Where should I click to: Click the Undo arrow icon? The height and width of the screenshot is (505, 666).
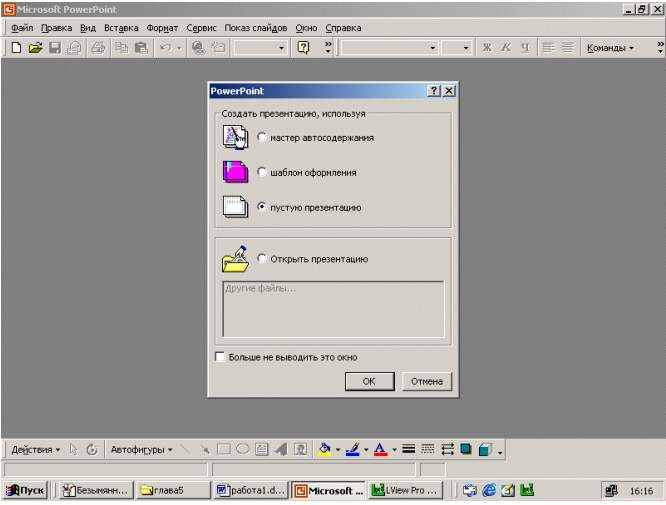pos(165,48)
